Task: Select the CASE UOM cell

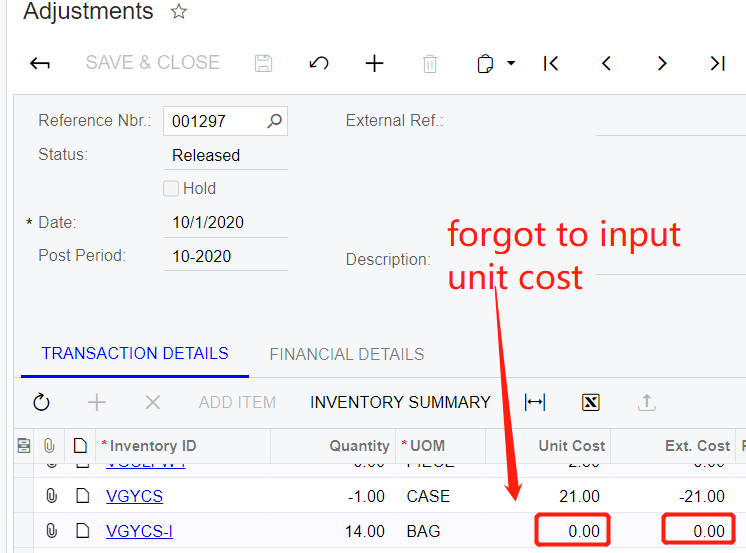Action: [441, 496]
